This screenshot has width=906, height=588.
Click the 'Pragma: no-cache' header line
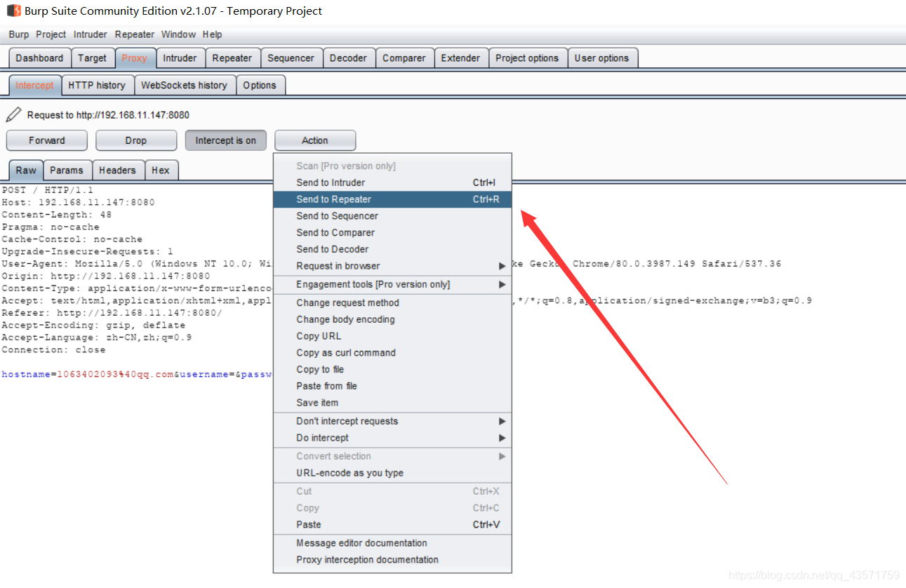point(51,227)
